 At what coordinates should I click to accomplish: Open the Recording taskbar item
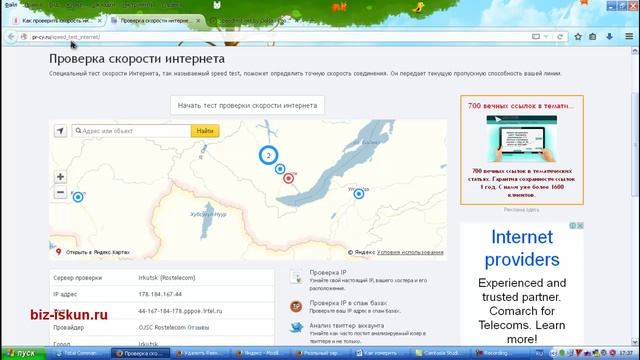point(499,353)
